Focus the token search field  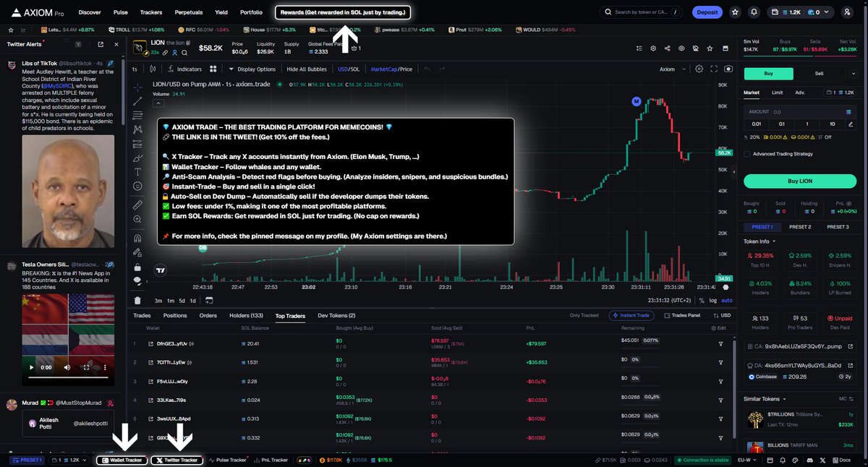tap(642, 12)
